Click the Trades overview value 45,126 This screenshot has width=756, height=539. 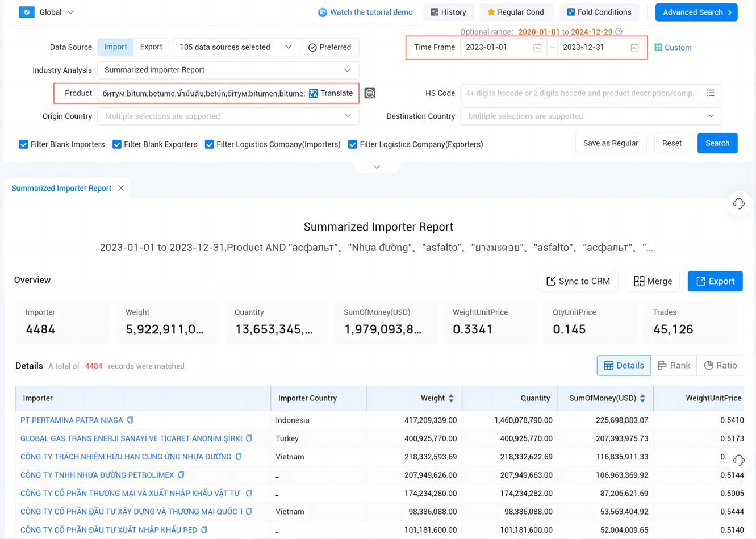click(673, 329)
